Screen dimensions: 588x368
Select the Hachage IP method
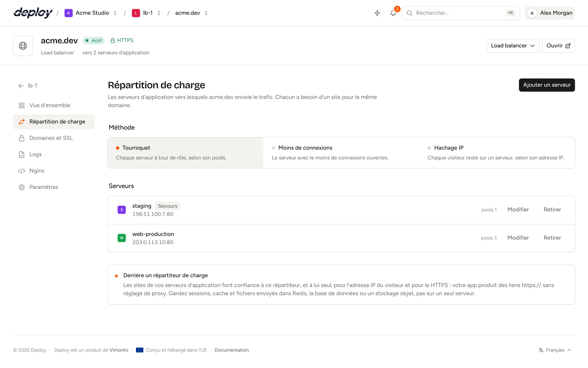(497, 153)
